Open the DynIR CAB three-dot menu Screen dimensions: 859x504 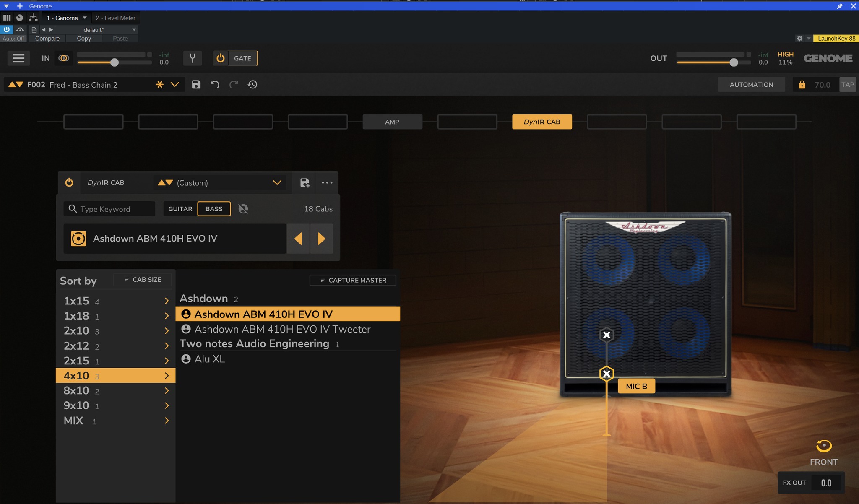pos(327,183)
